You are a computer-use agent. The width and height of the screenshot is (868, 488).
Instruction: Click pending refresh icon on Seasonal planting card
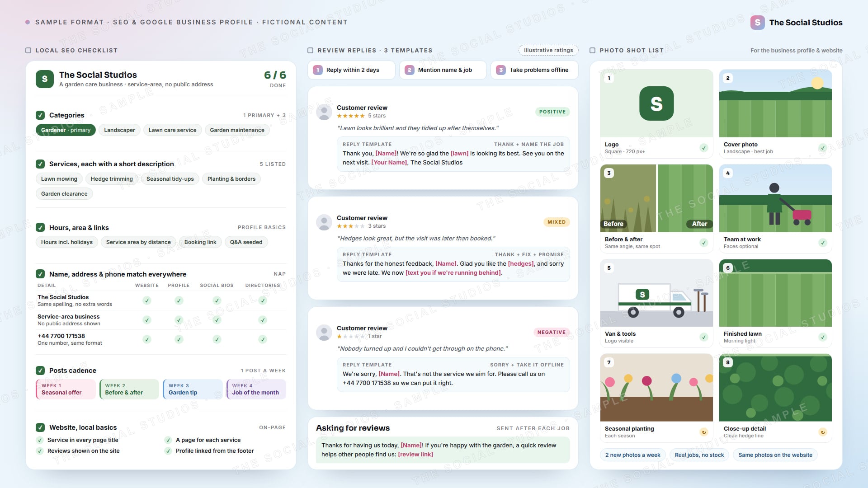coord(704,432)
